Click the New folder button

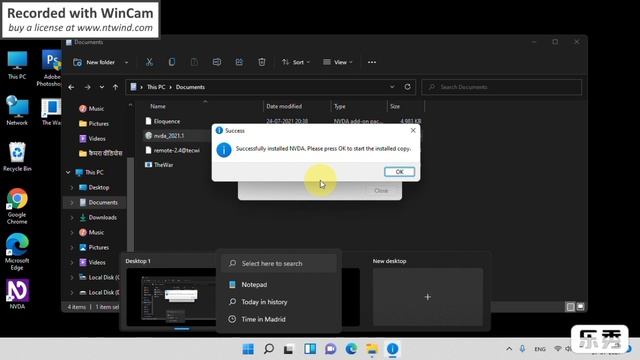94,62
